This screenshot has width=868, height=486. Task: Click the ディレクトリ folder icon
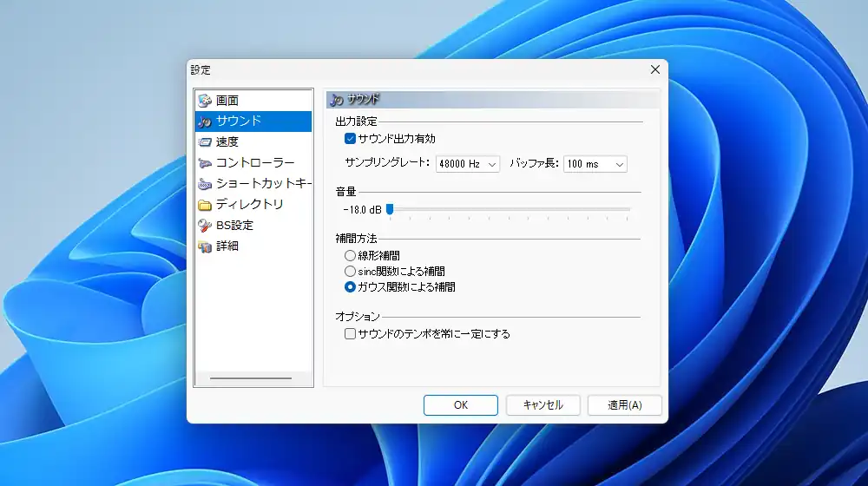click(x=205, y=205)
